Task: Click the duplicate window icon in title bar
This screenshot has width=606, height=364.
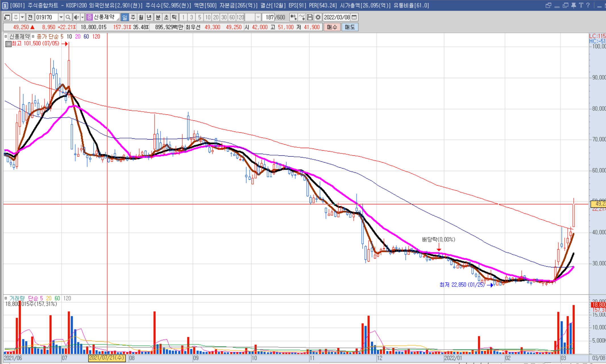Action: [565, 5]
